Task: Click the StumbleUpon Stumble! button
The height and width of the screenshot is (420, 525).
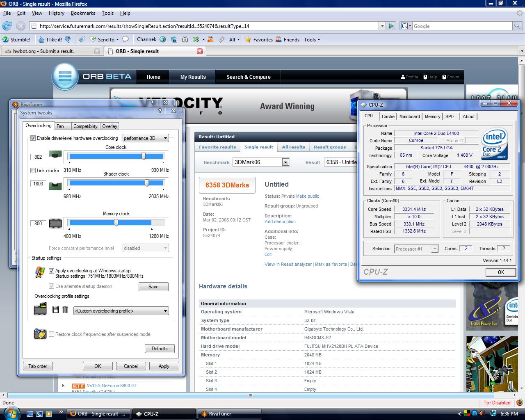Action: point(16,39)
